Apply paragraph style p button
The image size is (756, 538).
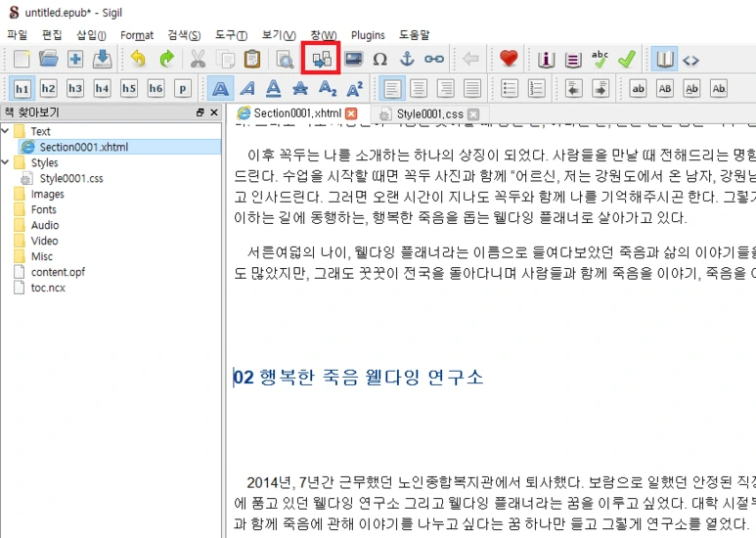point(182,88)
